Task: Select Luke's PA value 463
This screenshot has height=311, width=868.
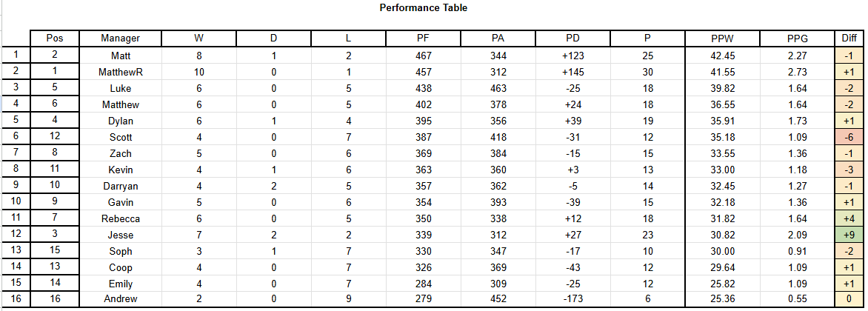Action: tap(498, 88)
